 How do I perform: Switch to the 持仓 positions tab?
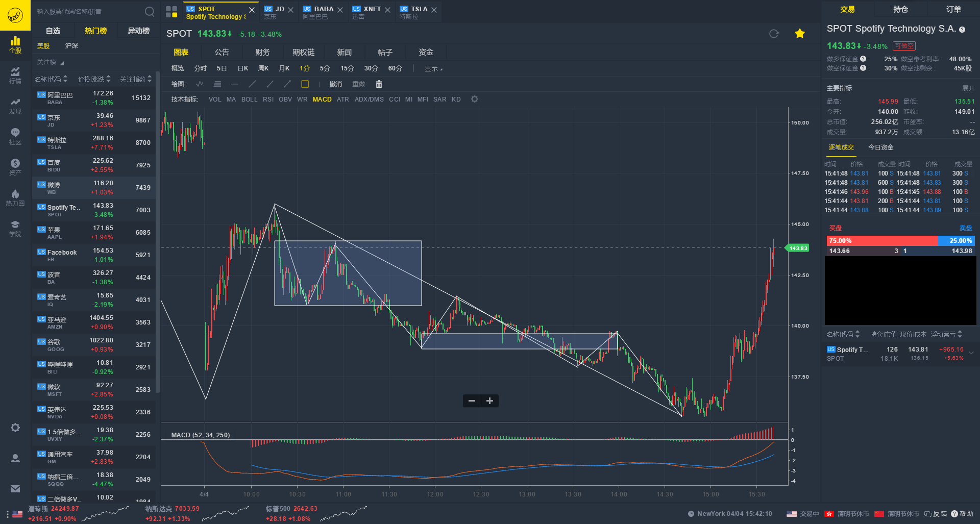(x=900, y=9)
